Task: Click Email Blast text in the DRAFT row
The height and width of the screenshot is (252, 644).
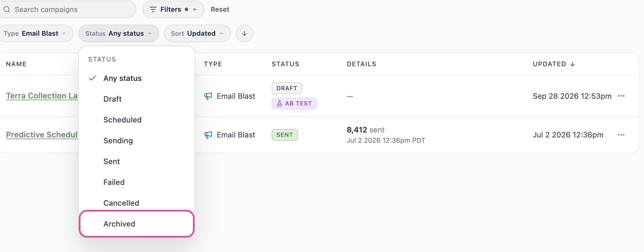Action: [236, 96]
